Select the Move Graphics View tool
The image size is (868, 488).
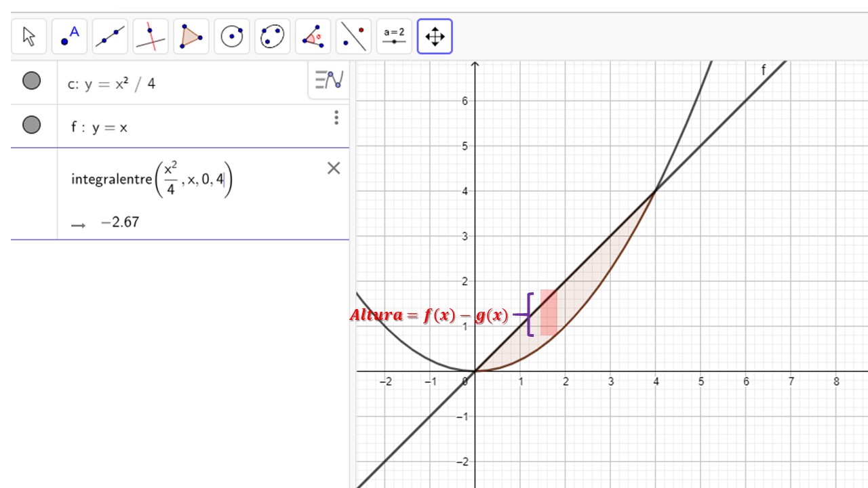435,37
